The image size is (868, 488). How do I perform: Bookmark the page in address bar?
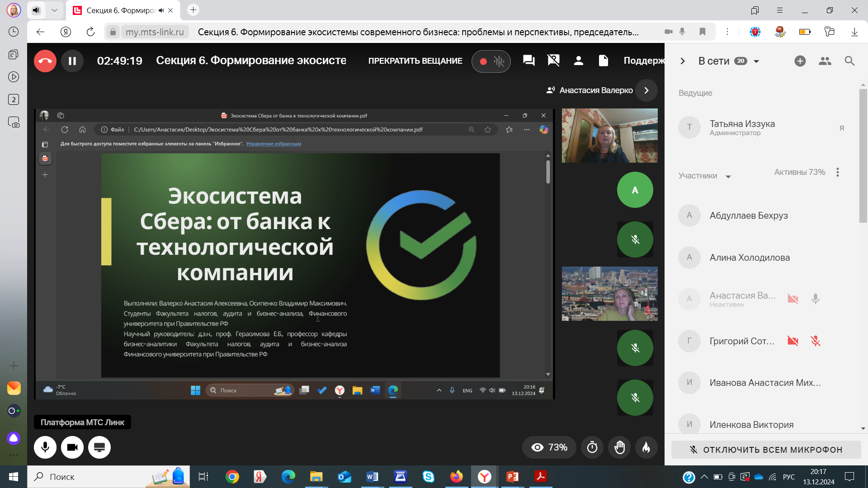[703, 32]
